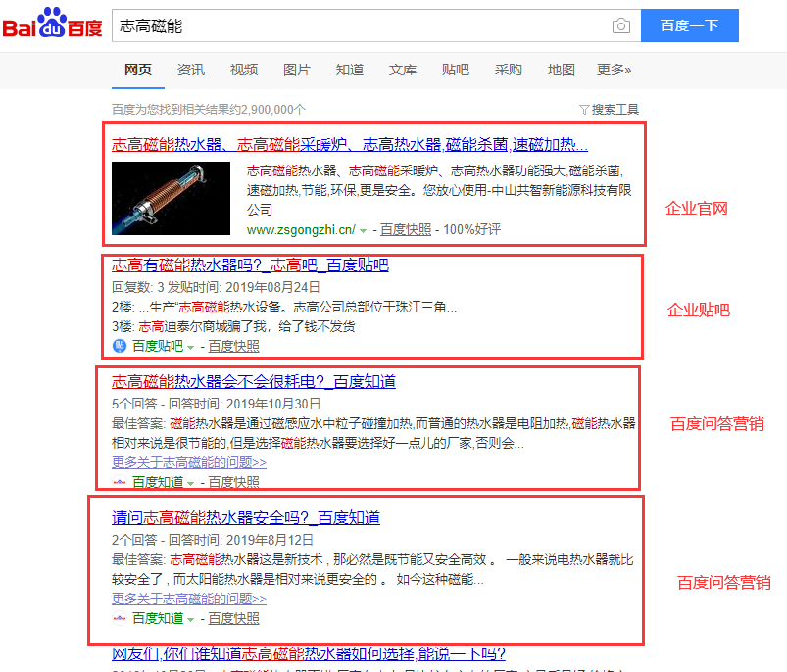
Task: Open result 志高磁能热水器、志高磁能采暖炉 title link
Action: point(350,144)
